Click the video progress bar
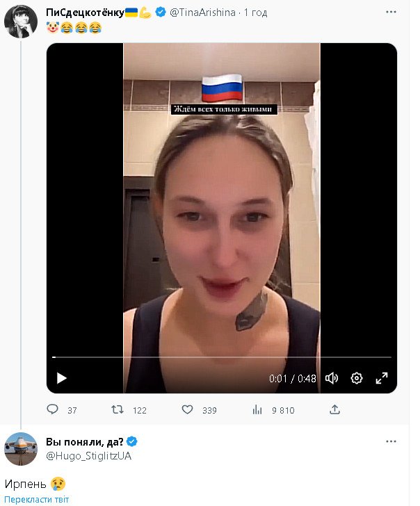 coord(221,357)
